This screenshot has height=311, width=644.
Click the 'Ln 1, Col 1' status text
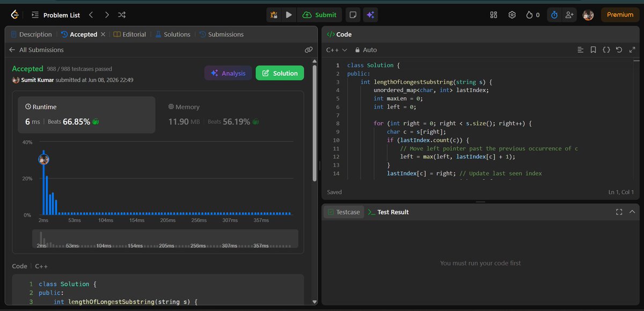(x=621, y=192)
